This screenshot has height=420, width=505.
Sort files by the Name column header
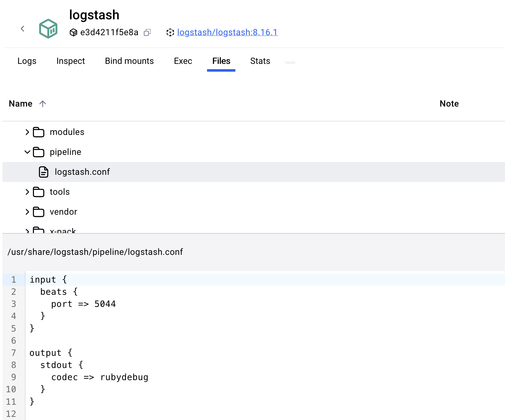pyautogui.click(x=21, y=103)
